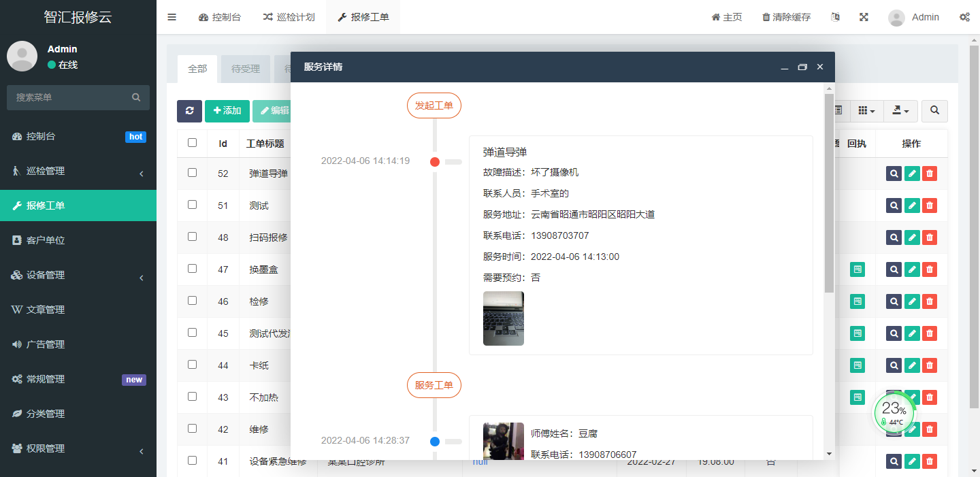Expand the 权限管理 sidebar section
Viewport: 980px width, 477px height.
78,448
